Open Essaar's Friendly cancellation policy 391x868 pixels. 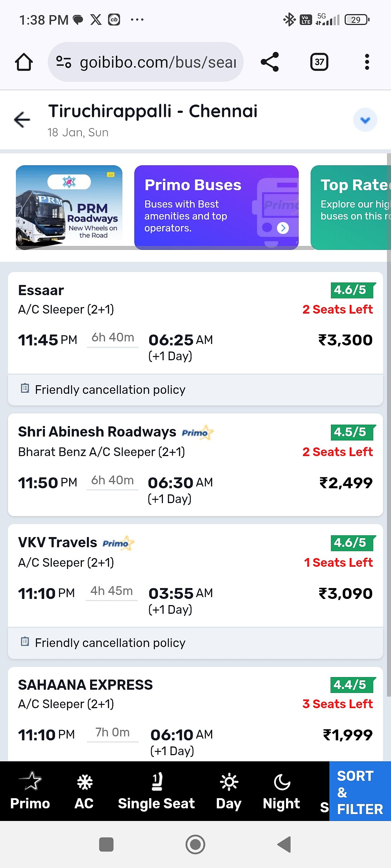coord(110,390)
